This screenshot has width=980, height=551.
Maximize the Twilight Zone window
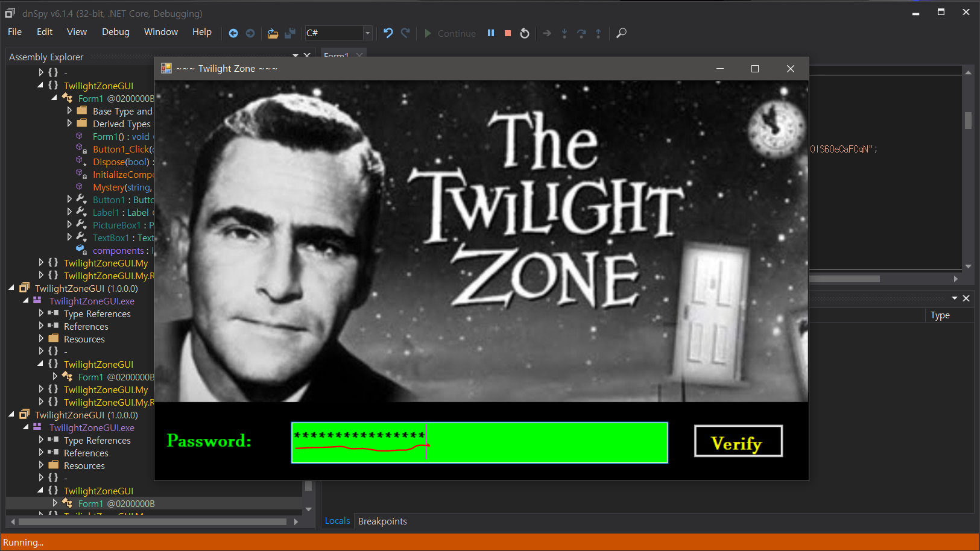(x=755, y=69)
